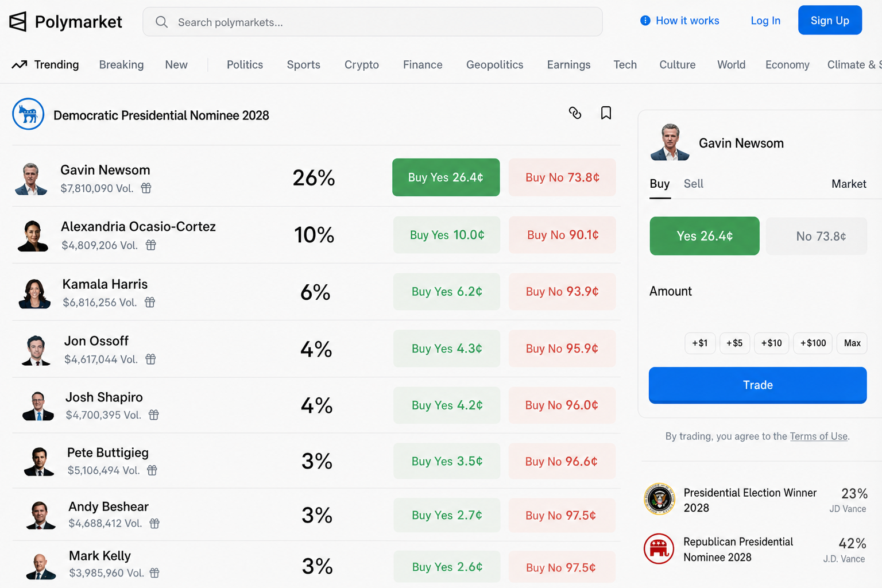Add $100 to the trade amount

(813, 343)
